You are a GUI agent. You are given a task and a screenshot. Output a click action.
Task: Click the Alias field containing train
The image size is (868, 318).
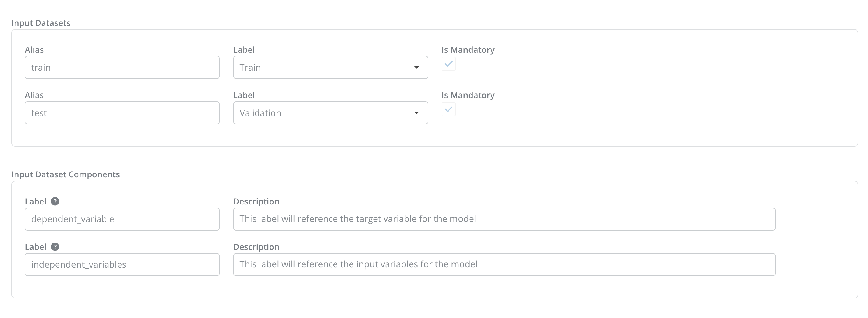122,67
